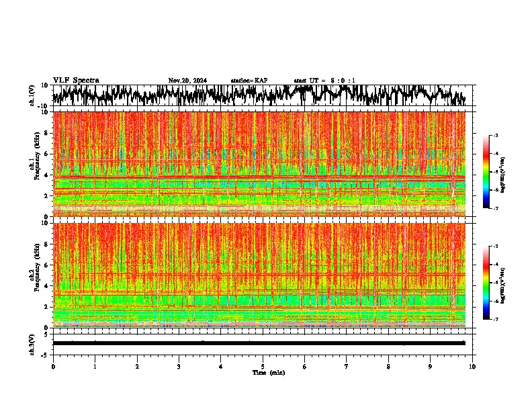Click time axis tick label "0"
The height and width of the screenshot is (411, 532).
tap(53, 367)
